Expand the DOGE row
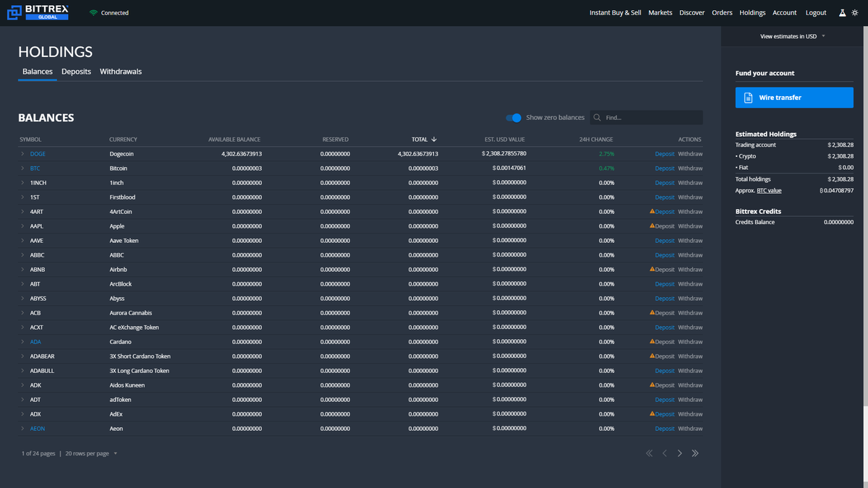868x488 pixels. click(22, 154)
